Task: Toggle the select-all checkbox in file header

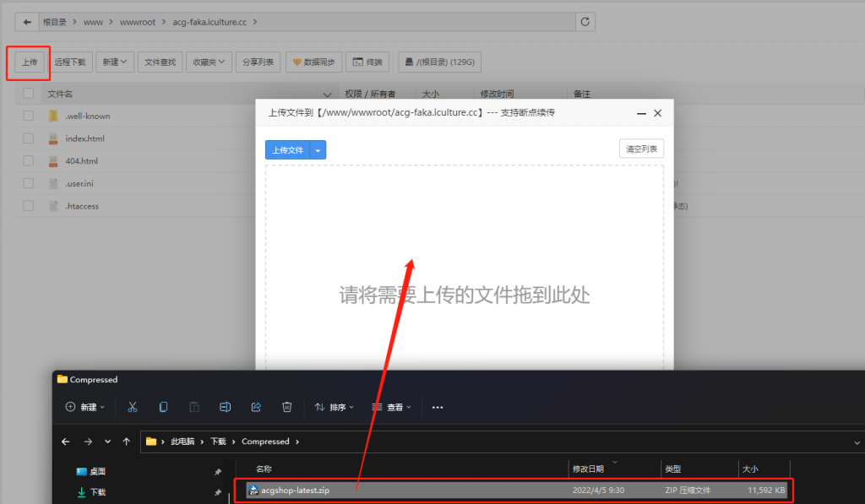Action: point(29,94)
